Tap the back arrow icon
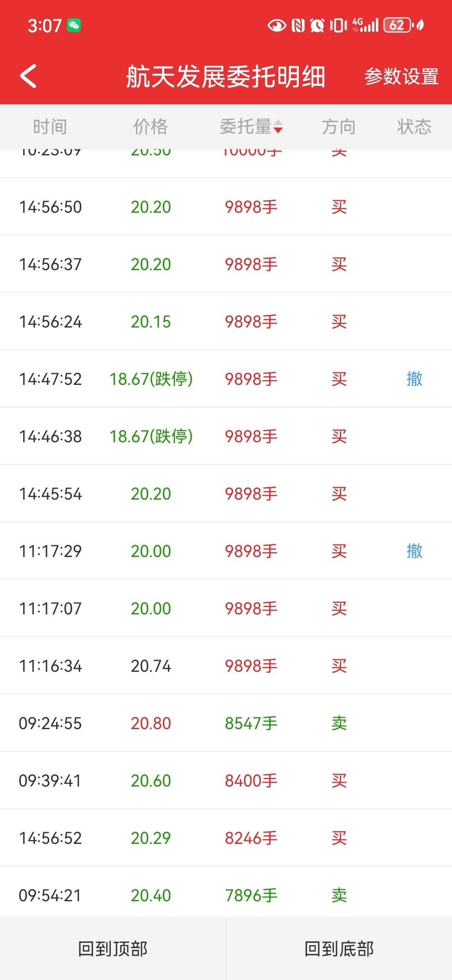Screen dimensions: 452x980 [x=28, y=76]
